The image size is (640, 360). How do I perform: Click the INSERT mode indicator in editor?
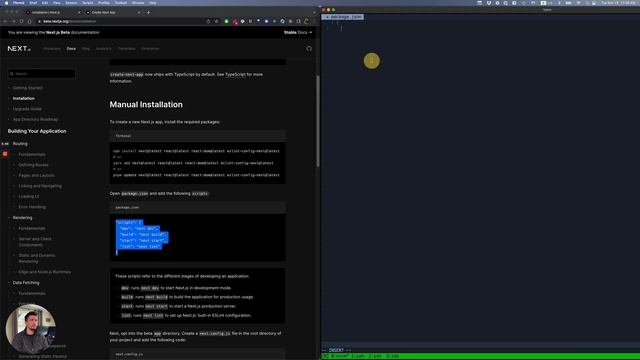(336, 350)
